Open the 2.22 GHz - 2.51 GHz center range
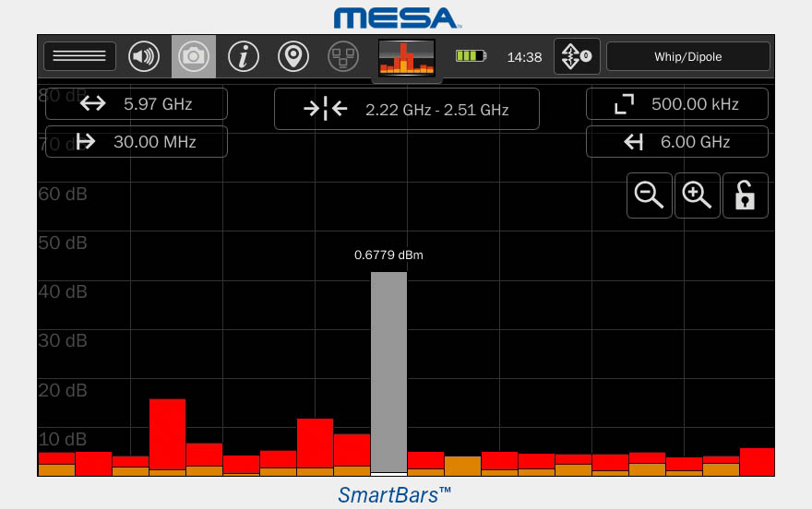The height and width of the screenshot is (509, 812). (x=407, y=110)
